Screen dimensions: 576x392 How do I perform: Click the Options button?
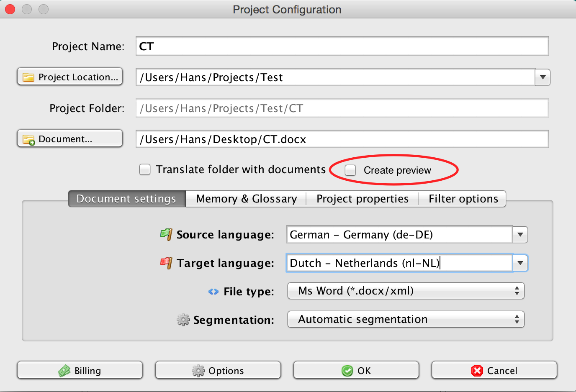click(x=218, y=371)
